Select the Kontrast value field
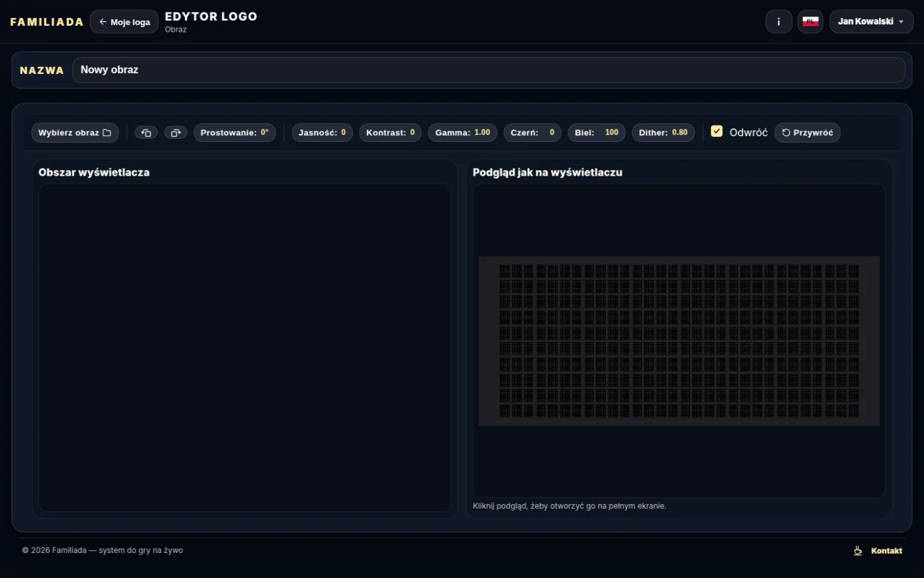This screenshot has height=578, width=924. (x=412, y=133)
